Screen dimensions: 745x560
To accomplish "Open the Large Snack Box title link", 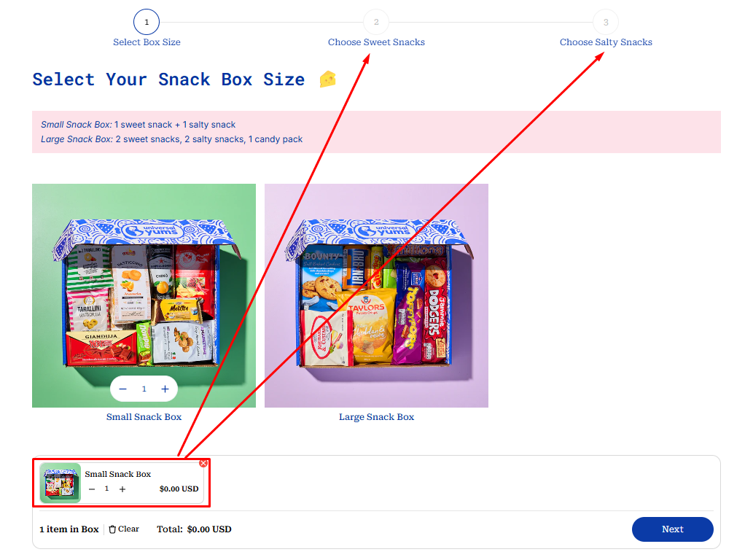I will coord(376,417).
